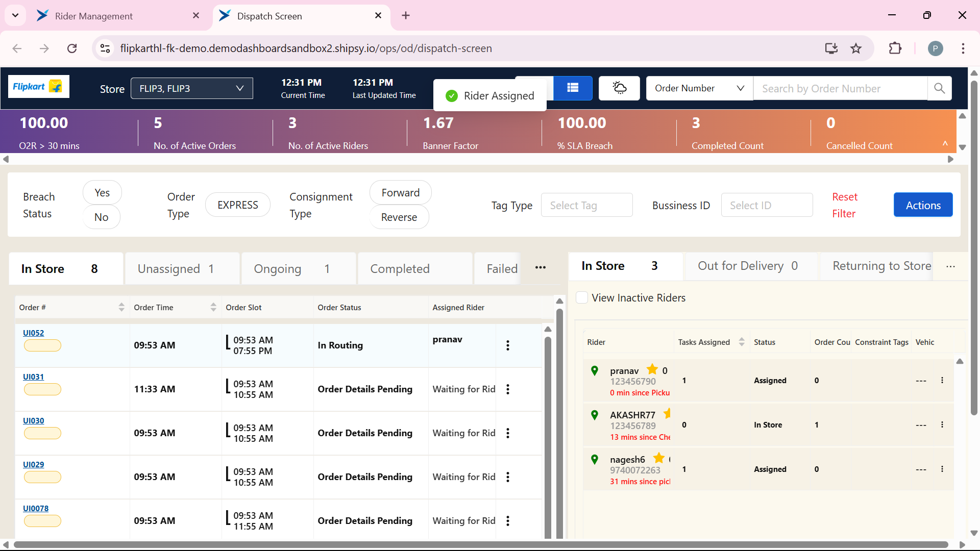The width and height of the screenshot is (980, 551).
Task: Open the Store FLIP3 dropdown
Action: click(192, 88)
